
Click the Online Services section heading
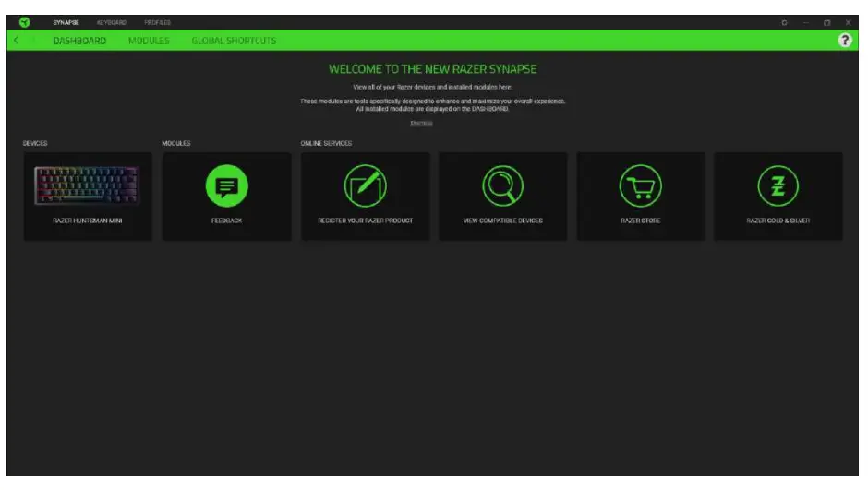326,143
